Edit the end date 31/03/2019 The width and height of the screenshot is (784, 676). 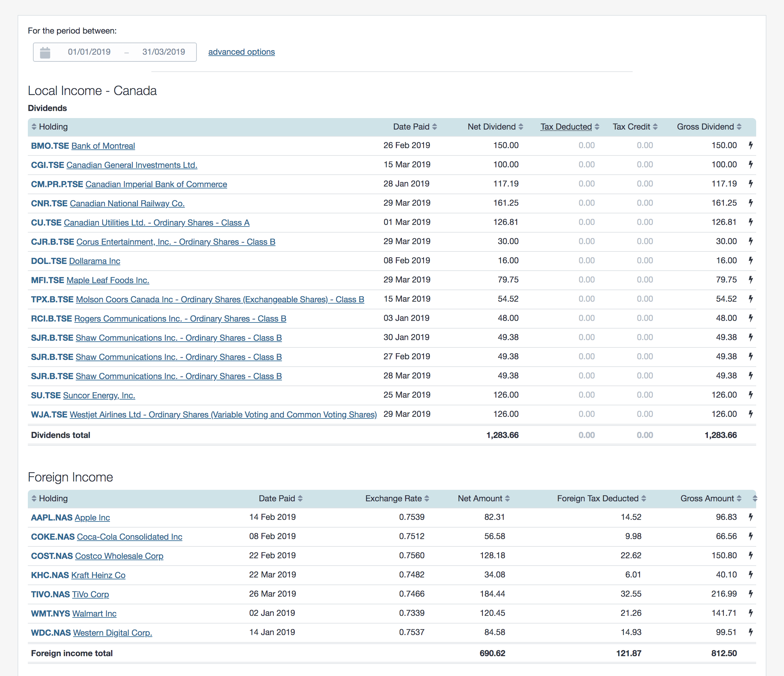[x=164, y=52]
